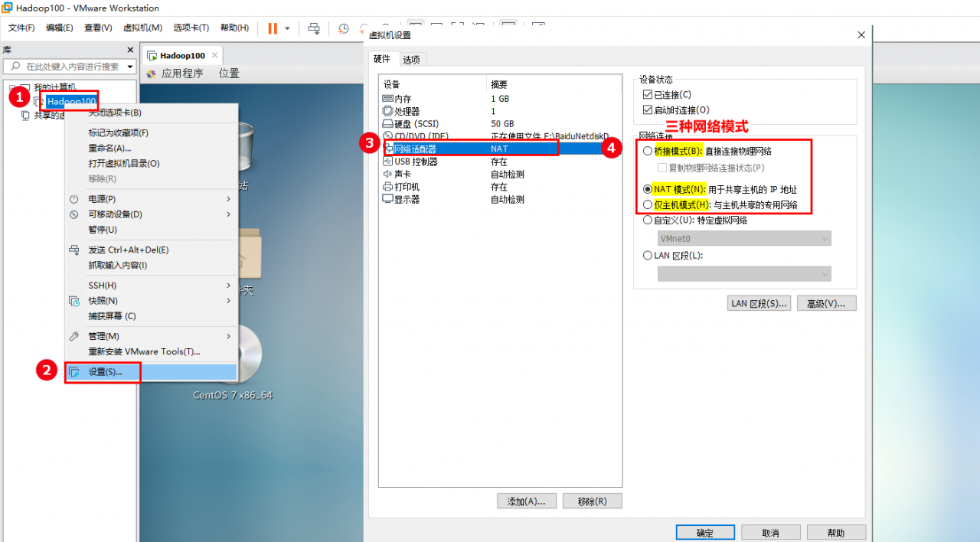
Task: Click the 移除(R) button
Action: coord(593,501)
